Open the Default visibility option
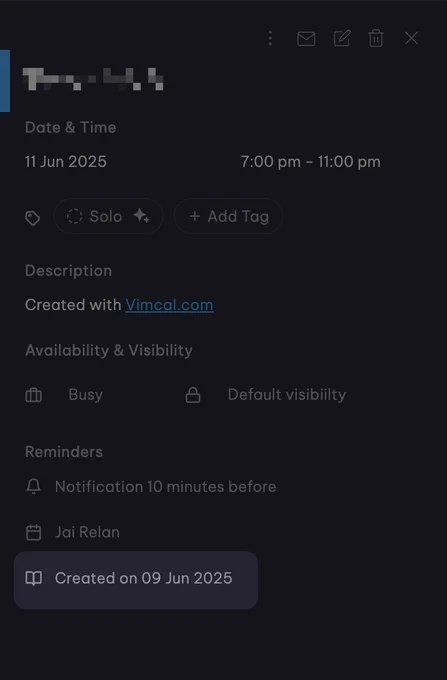 click(287, 395)
